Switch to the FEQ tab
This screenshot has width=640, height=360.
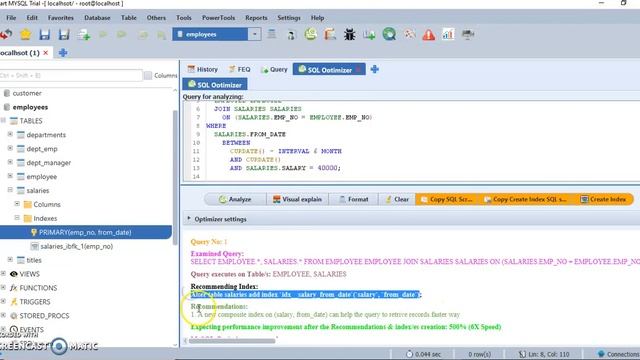pyautogui.click(x=240, y=69)
